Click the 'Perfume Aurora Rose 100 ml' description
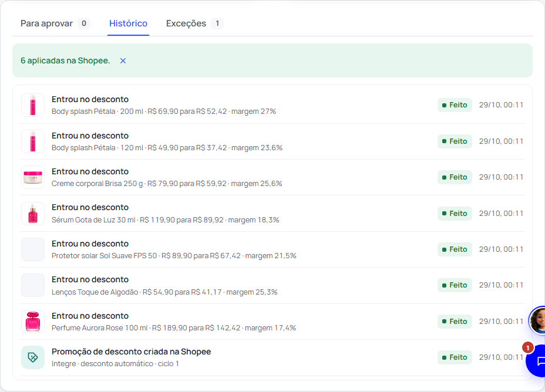Viewport: 545px width, 392px height. pyautogui.click(x=174, y=328)
